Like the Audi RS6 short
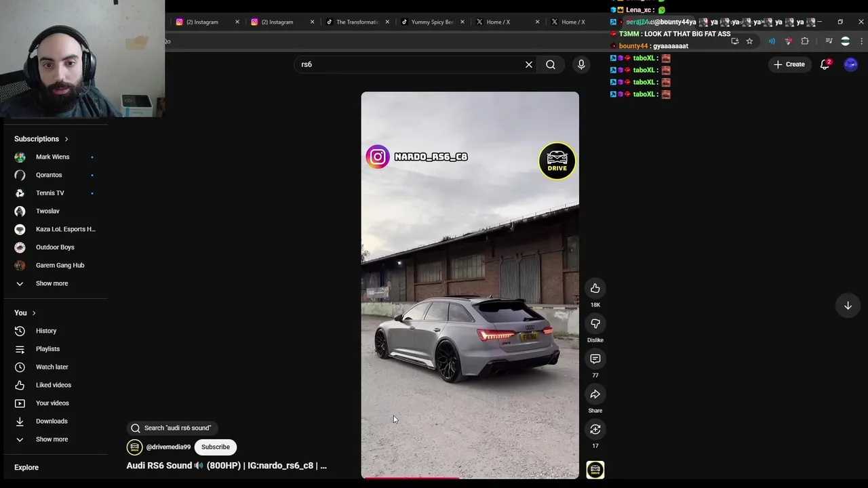The height and width of the screenshot is (488, 868). click(595, 289)
